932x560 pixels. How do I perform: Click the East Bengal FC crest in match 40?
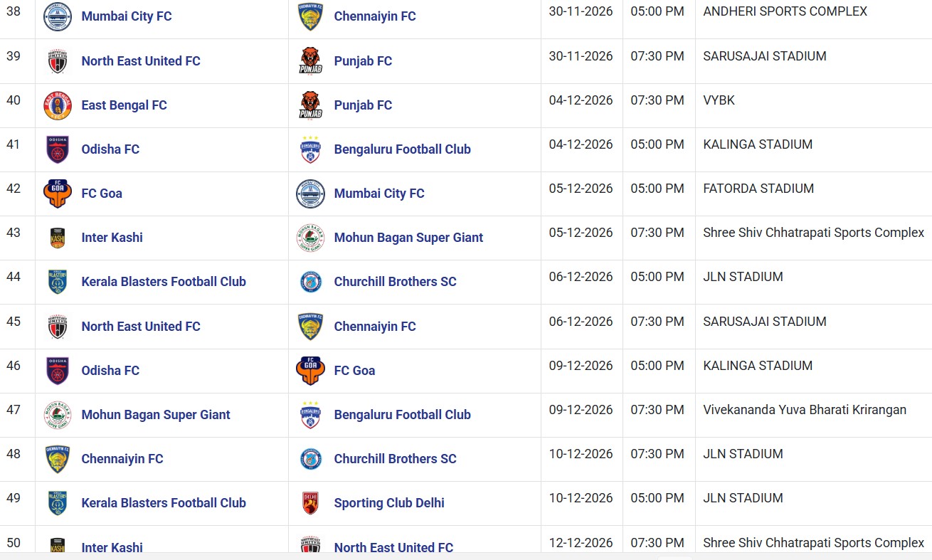[x=58, y=105]
